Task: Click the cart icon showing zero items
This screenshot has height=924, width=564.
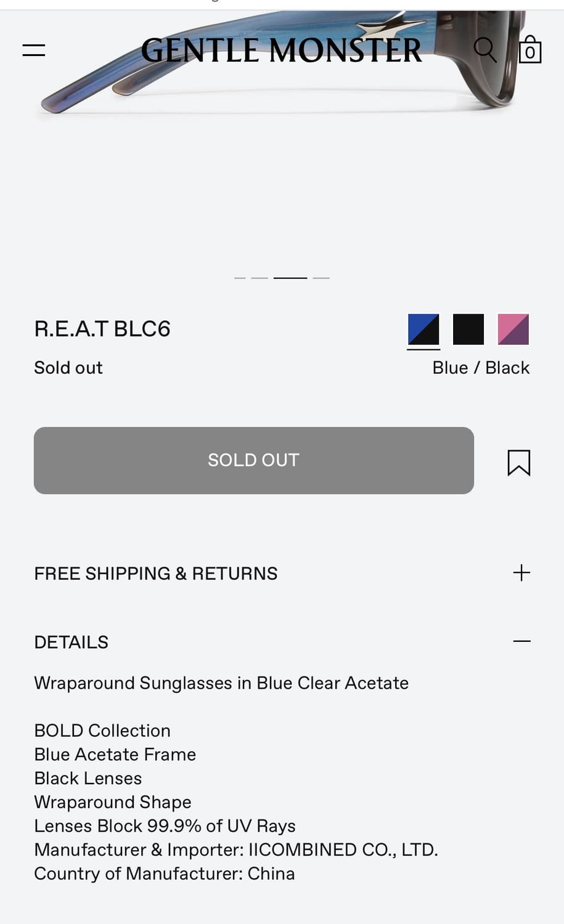Action: point(529,49)
